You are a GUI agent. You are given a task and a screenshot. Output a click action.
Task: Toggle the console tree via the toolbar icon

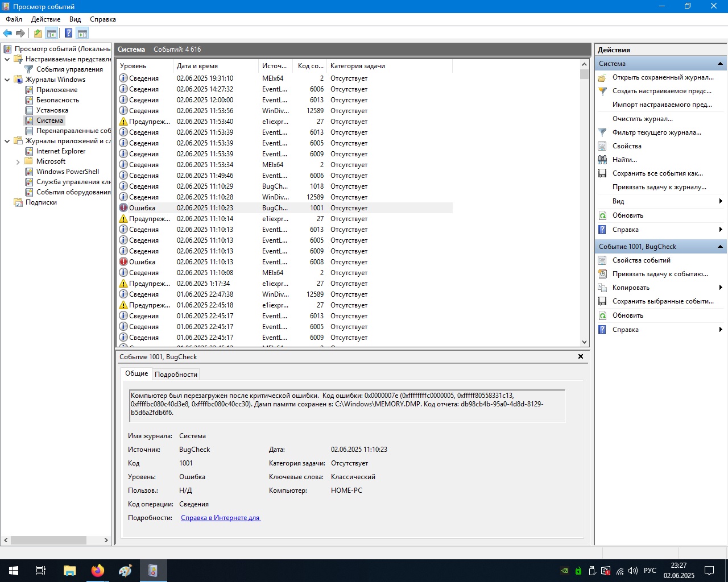(52, 34)
